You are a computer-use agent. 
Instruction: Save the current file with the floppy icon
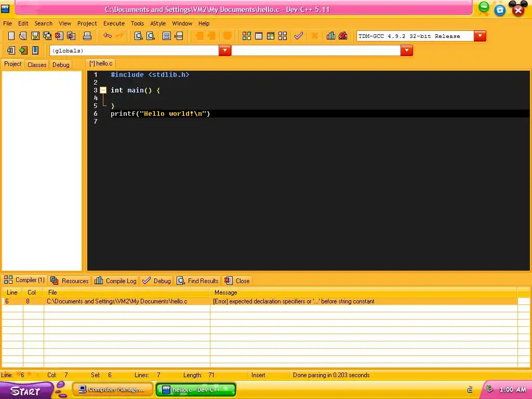pos(35,36)
